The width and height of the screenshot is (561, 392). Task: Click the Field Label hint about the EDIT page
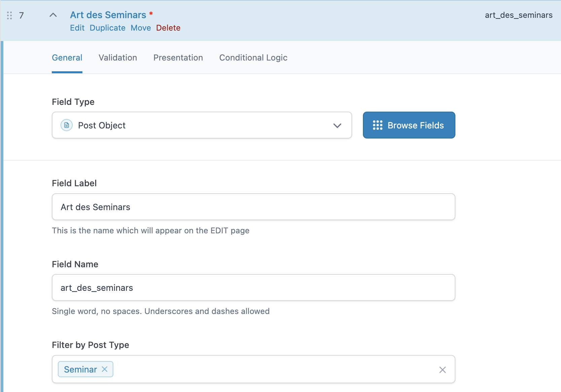pos(151,231)
